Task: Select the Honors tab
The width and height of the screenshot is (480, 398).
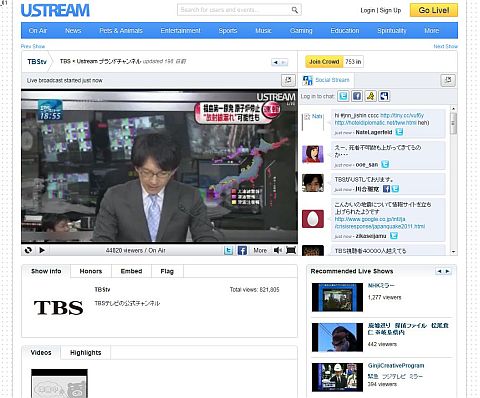Action: [91, 271]
